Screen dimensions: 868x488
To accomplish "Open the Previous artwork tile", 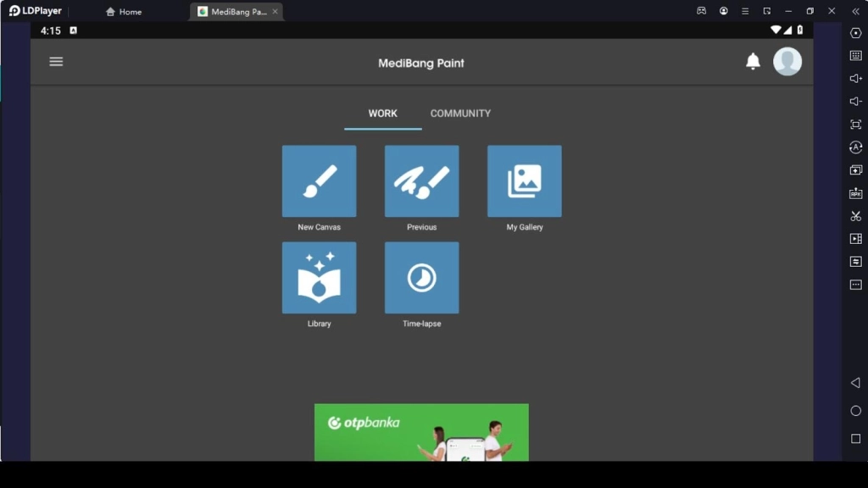I will (422, 181).
